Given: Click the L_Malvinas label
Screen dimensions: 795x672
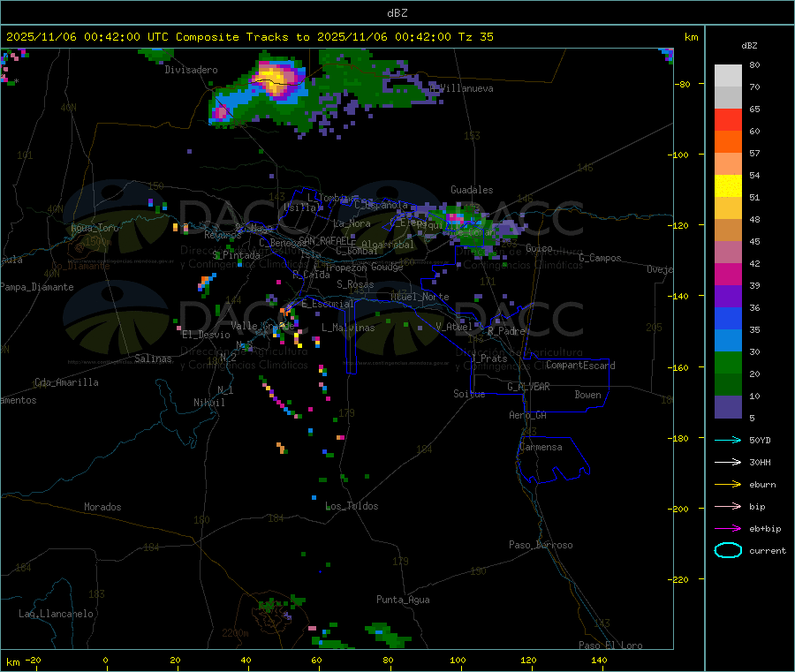Looking at the screenshot, I should 348,328.
